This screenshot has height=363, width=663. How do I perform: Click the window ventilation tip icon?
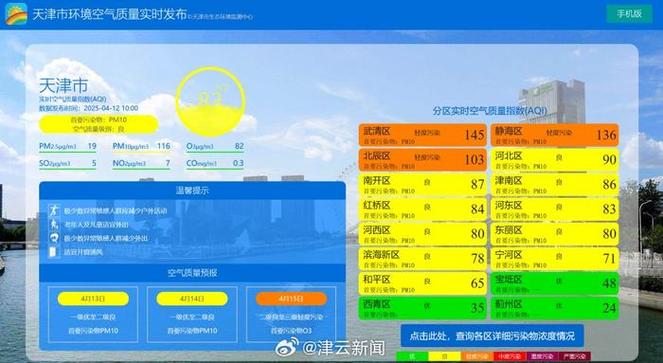coord(53,252)
